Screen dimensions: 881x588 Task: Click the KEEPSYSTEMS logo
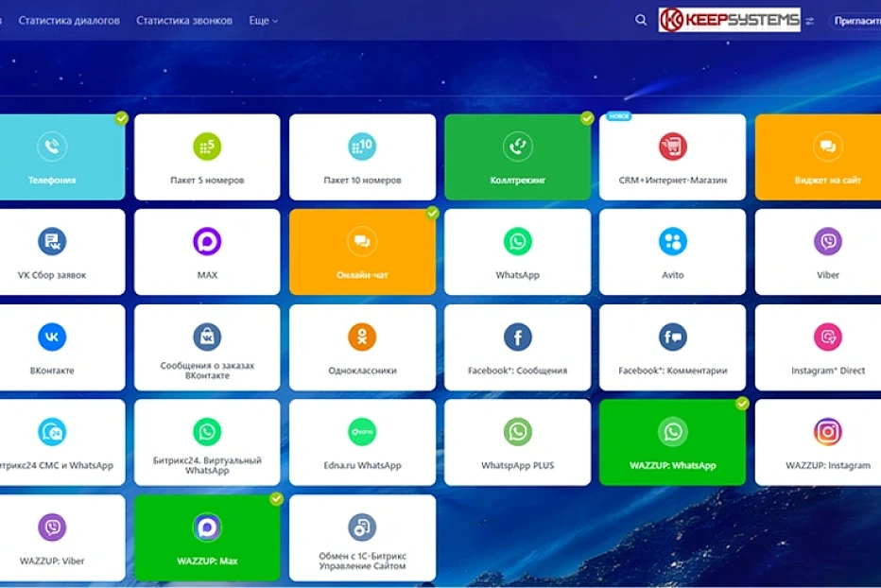[729, 20]
